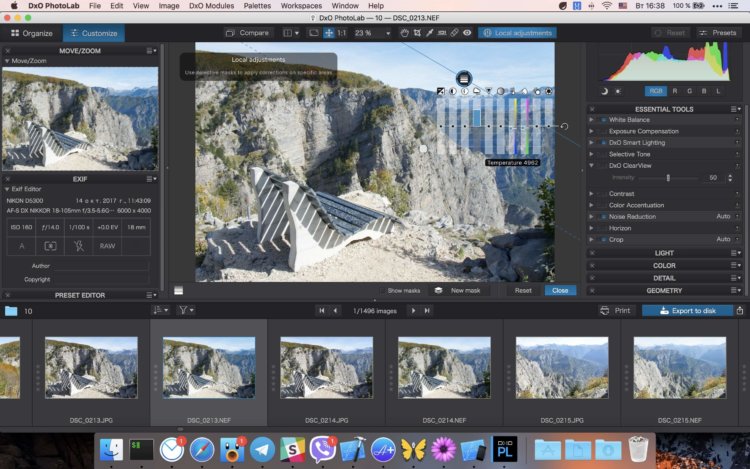Click the red-eye tool icon
The width and height of the screenshot is (750, 469).
click(x=467, y=33)
